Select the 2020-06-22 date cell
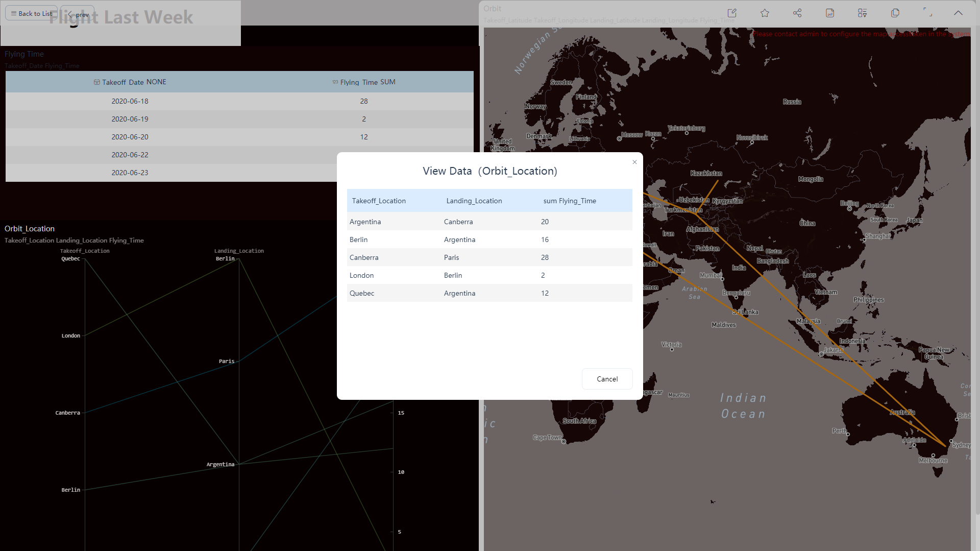Image resolution: width=980 pixels, height=551 pixels. 130,155
